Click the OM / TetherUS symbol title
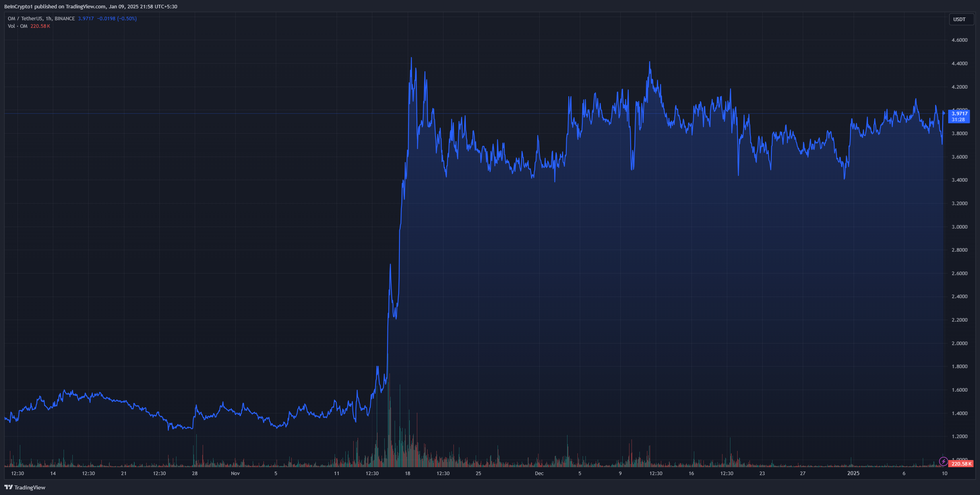This screenshot has width=980, height=495. coord(25,19)
